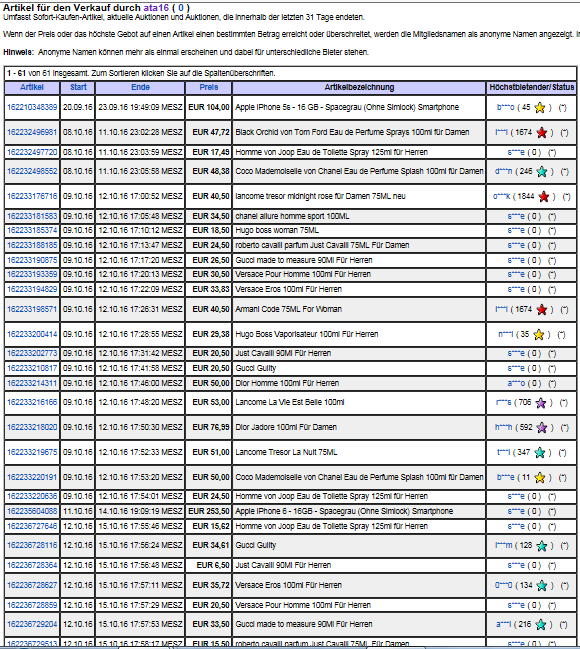Sort table by Preis column header

pos(209,87)
